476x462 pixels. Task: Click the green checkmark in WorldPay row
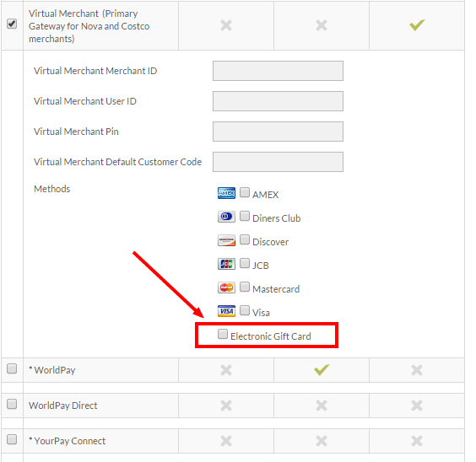coord(322,369)
